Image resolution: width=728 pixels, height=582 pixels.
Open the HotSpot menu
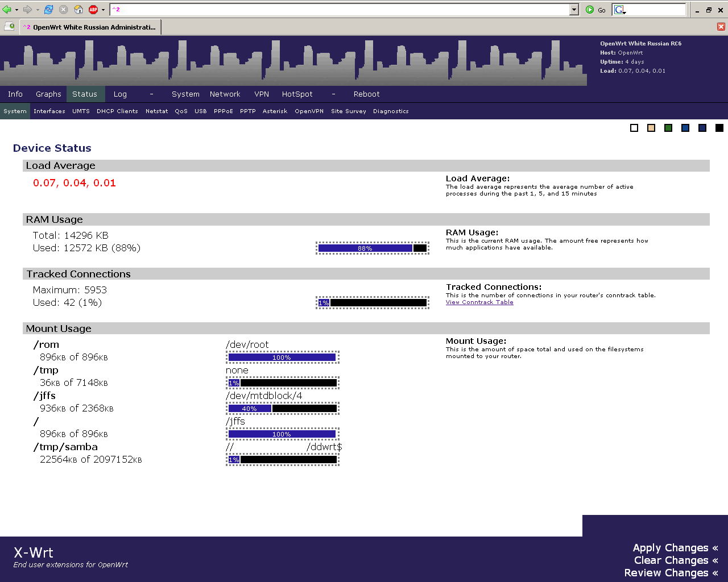pos(297,94)
